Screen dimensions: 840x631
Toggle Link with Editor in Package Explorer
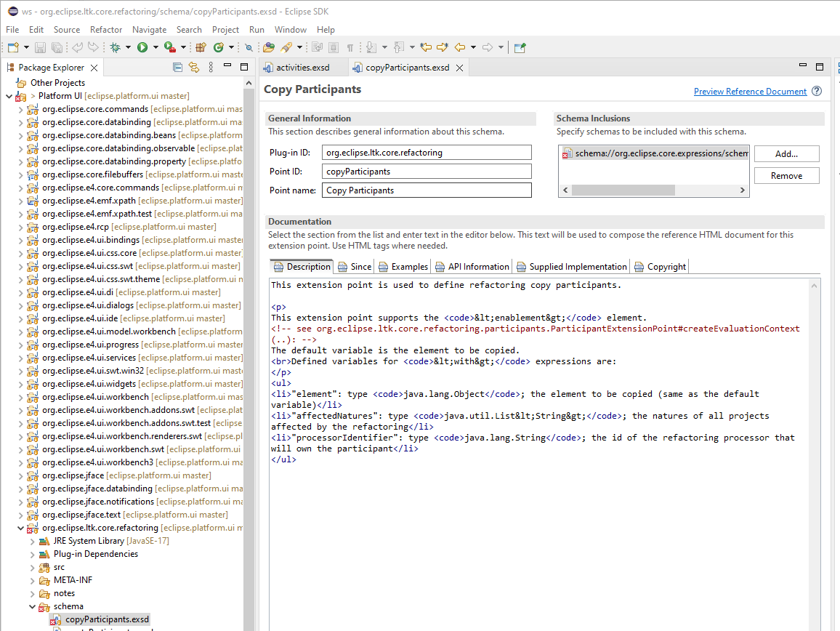(194, 68)
